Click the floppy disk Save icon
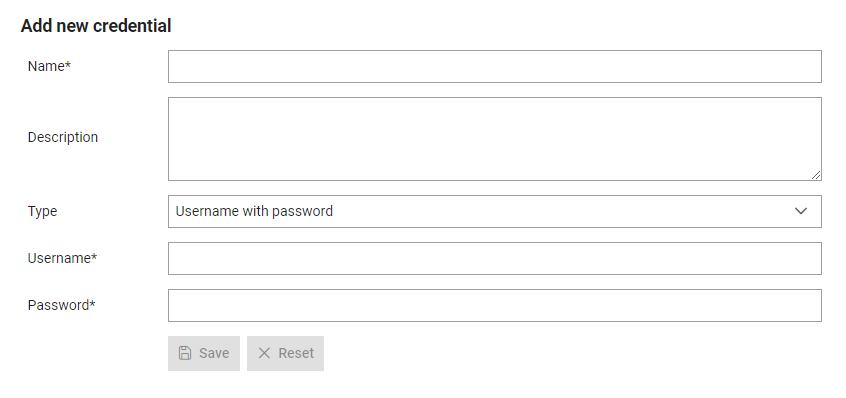Viewport: 846px width, 398px height. pyautogui.click(x=185, y=353)
